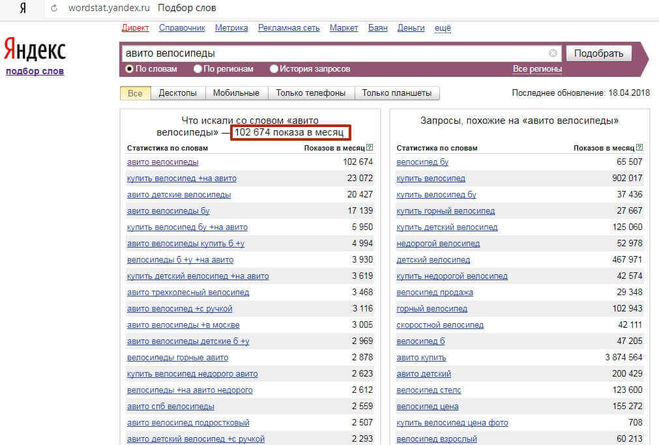This screenshot has width=659, height=445.
Task: Open the 'Все регионы' region selector
Action: coord(537,69)
